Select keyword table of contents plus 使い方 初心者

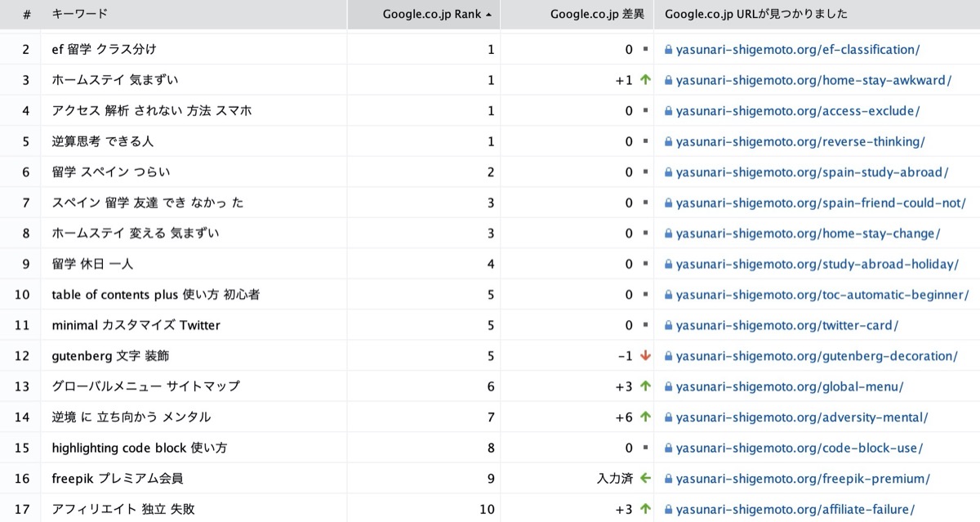(x=156, y=295)
